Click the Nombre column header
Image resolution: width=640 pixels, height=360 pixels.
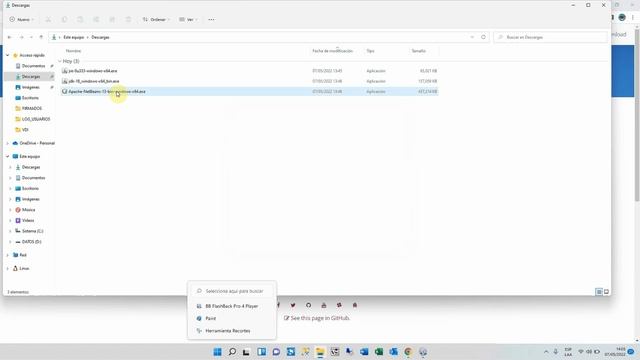[x=73, y=51]
